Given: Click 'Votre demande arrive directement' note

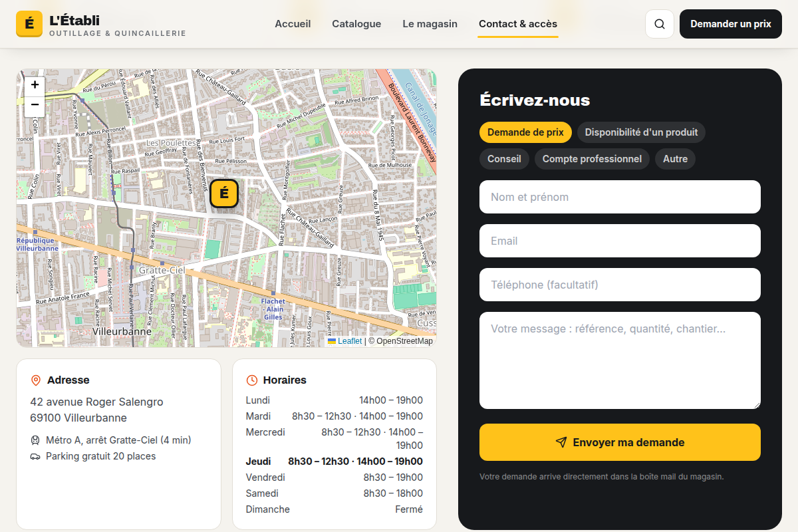Looking at the screenshot, I should click(601, 477).
